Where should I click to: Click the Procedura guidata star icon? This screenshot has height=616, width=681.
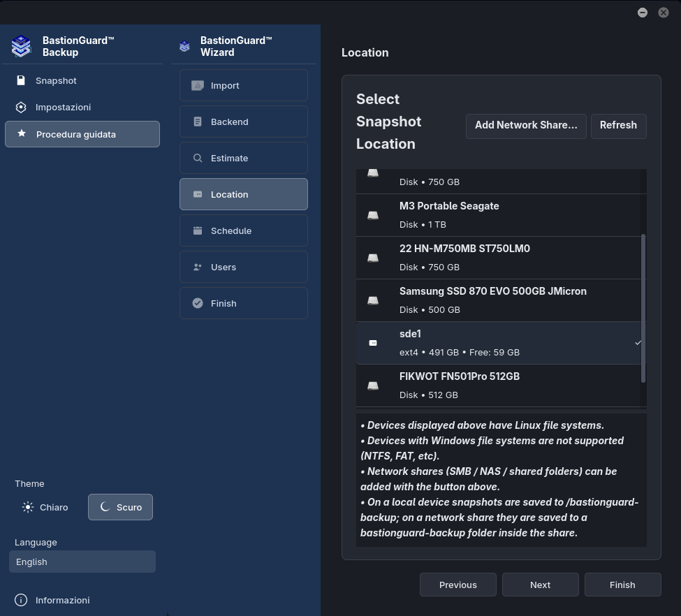click(22, 134)
